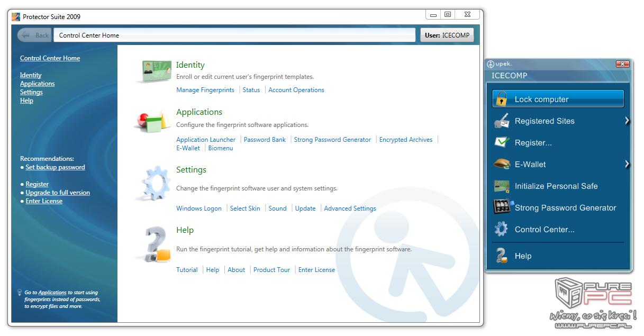Click the Initialize Personal Safe icon
This screenshot has height=336, width=644.
[x=502, y=186]
